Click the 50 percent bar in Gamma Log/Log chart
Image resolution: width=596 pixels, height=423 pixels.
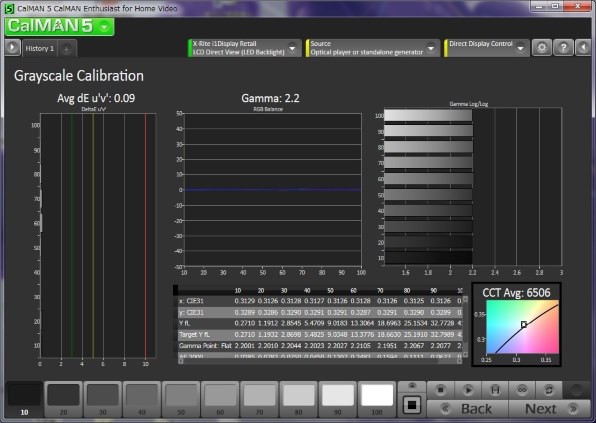pos(428,195)
